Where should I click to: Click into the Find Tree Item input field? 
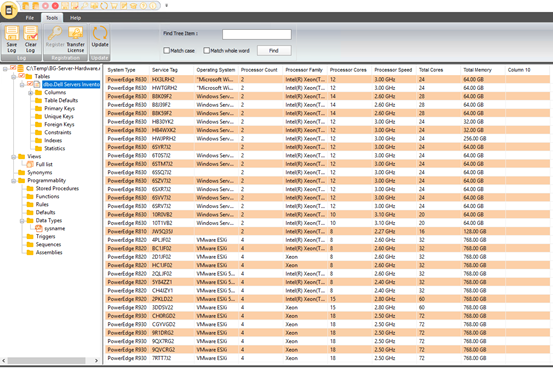click(257, 34)
